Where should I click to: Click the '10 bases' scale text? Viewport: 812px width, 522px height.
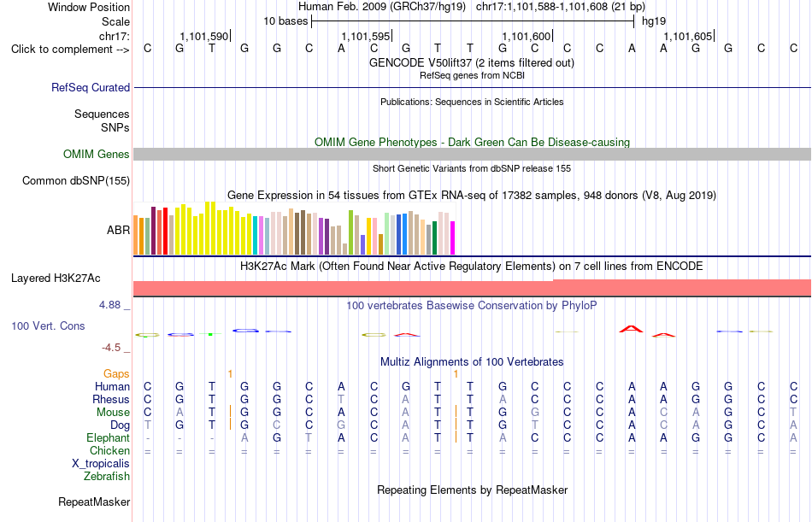pyautogui.click(x=285, y=21)
